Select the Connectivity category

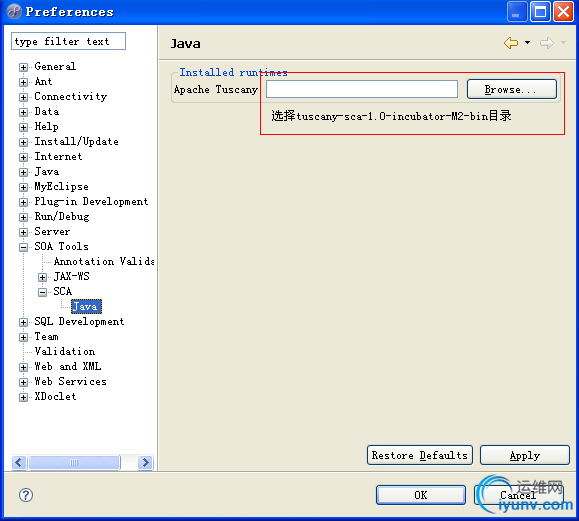click(x=71, y=97)
